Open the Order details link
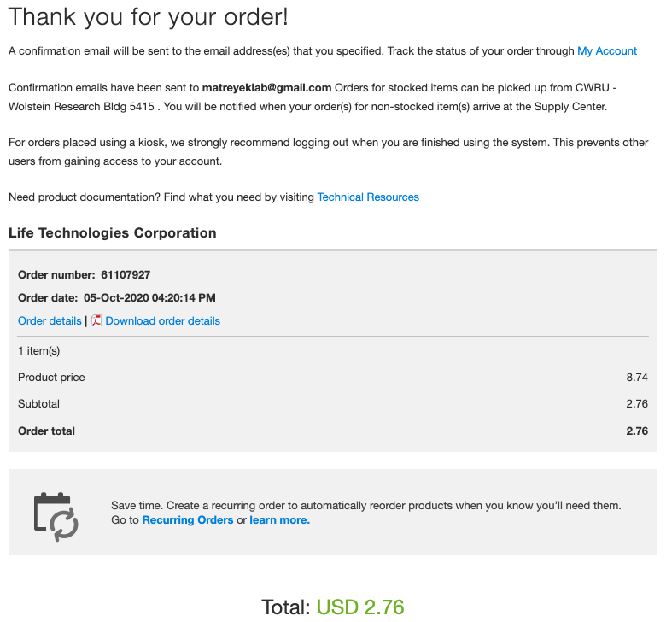 coord(50,321)
